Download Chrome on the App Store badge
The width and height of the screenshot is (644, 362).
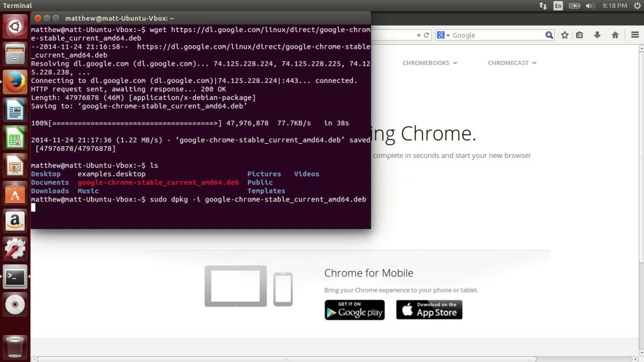429,310
